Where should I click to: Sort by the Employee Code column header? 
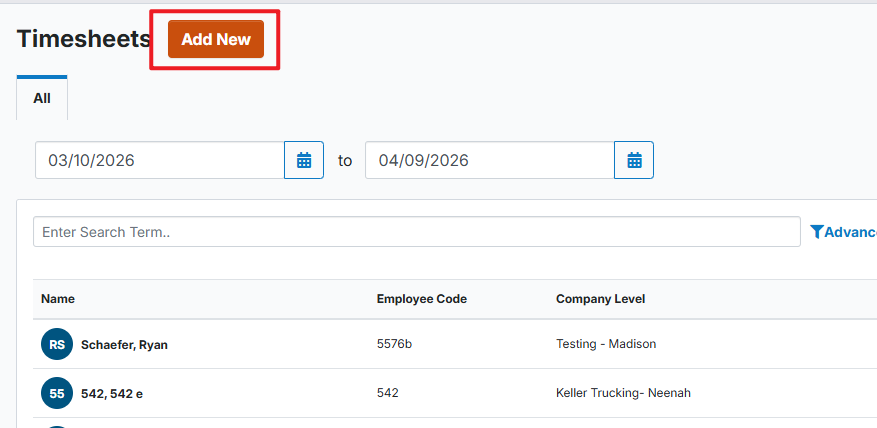click(421, 299)
